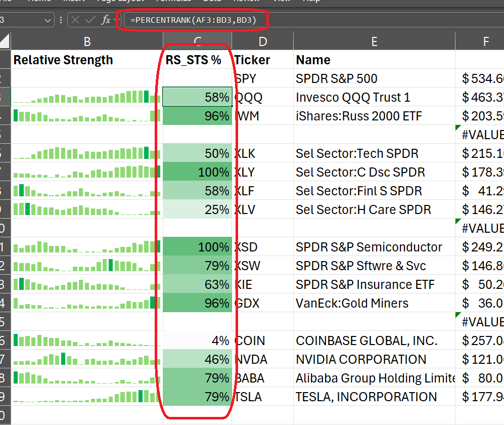Viewport: 504px width, 425px height.
Task: Click the TSLA relative strength sparkline cell
Action: point(87,396)
